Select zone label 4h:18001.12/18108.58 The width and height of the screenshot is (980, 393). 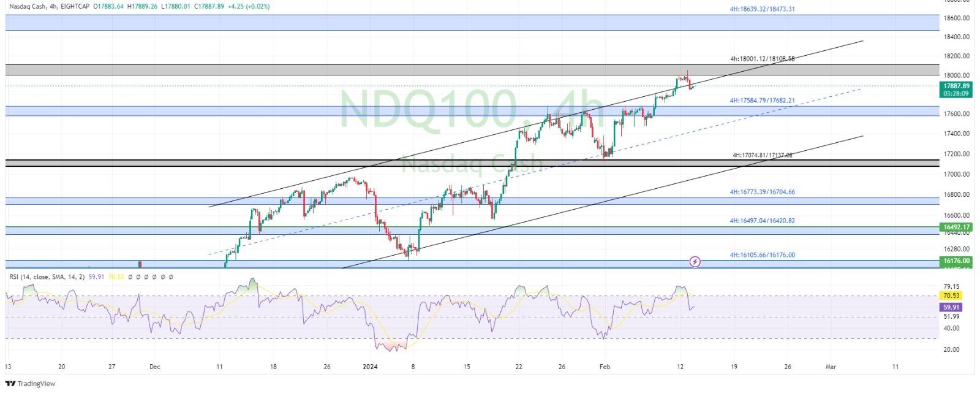[763, 59]
